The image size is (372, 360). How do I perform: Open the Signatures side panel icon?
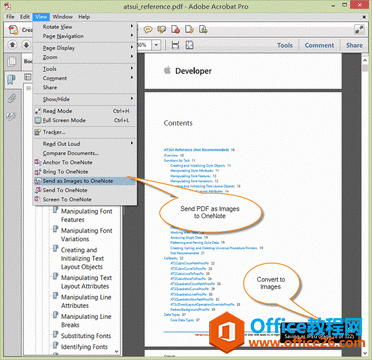pyautogui.click(x=12, y=116)
